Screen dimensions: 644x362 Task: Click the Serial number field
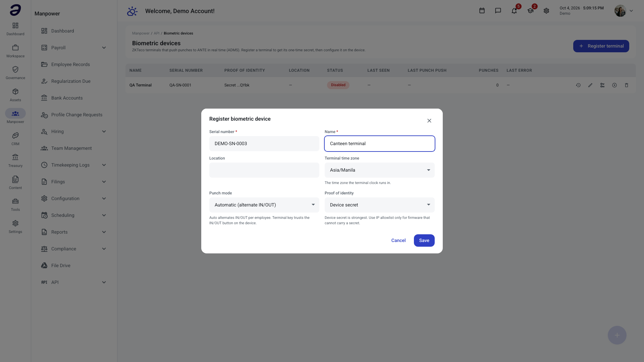pos(264,144)
